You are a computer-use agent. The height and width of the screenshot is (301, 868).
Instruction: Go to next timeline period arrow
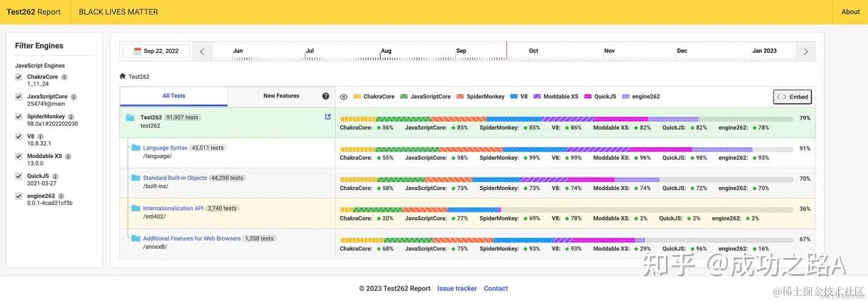pyautogui.click(x=806, y=51)
